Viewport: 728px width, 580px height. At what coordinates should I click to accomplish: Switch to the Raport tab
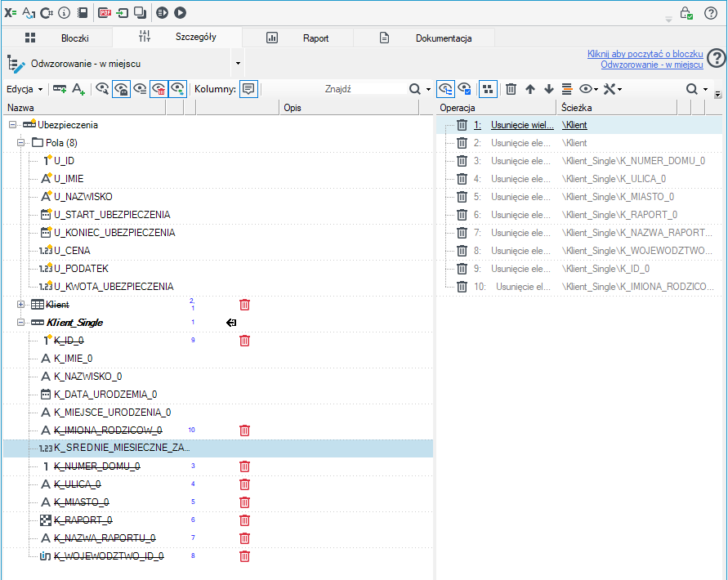pyautogui.click(x=297, y=38)
